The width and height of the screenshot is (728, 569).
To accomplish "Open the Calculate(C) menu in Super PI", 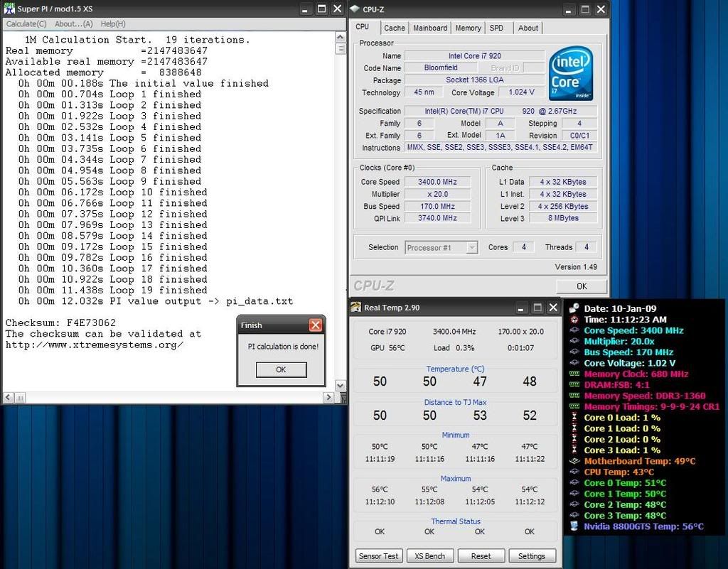I will (26, 24).
